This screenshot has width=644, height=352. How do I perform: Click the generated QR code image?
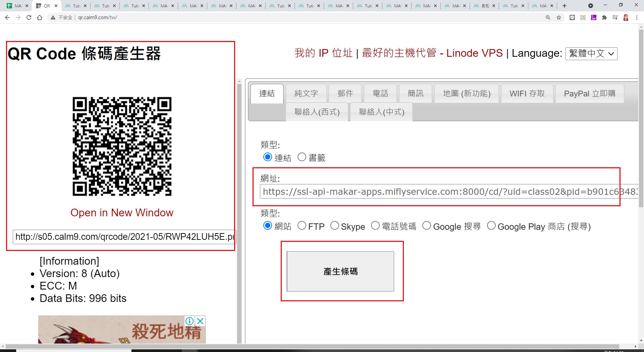pos(122,146)
